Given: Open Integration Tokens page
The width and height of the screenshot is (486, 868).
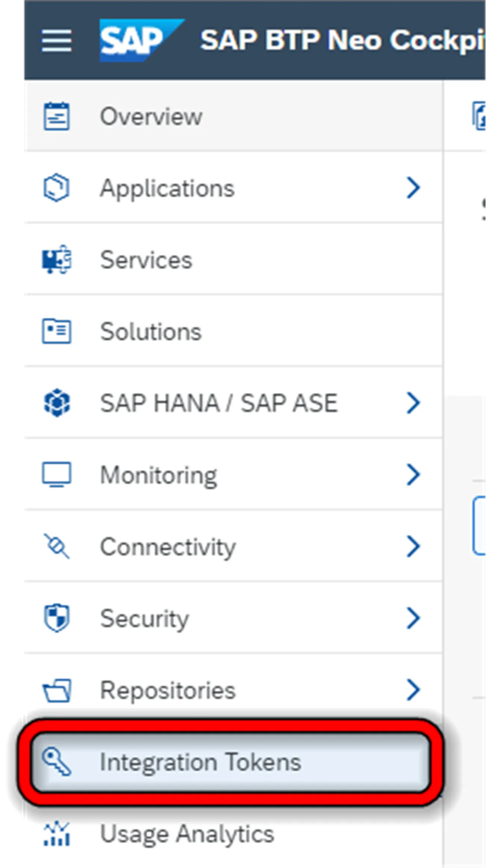Looking at the screenshot, I should click(x=231, y=762).
